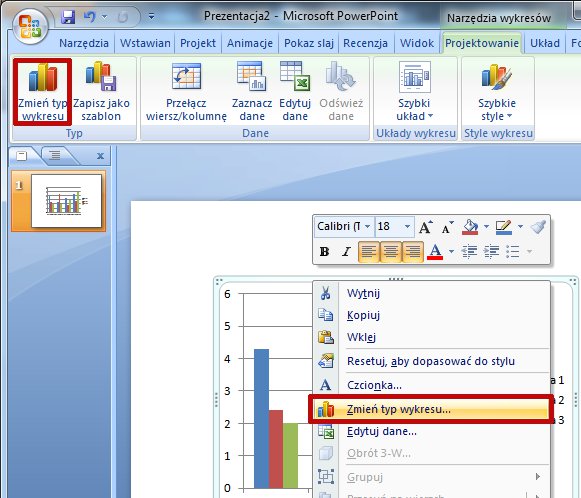Open shape outline color dropdown arrow
This screenshot has height=498, width=581.
pyautogui.click(x=520, y=226)
